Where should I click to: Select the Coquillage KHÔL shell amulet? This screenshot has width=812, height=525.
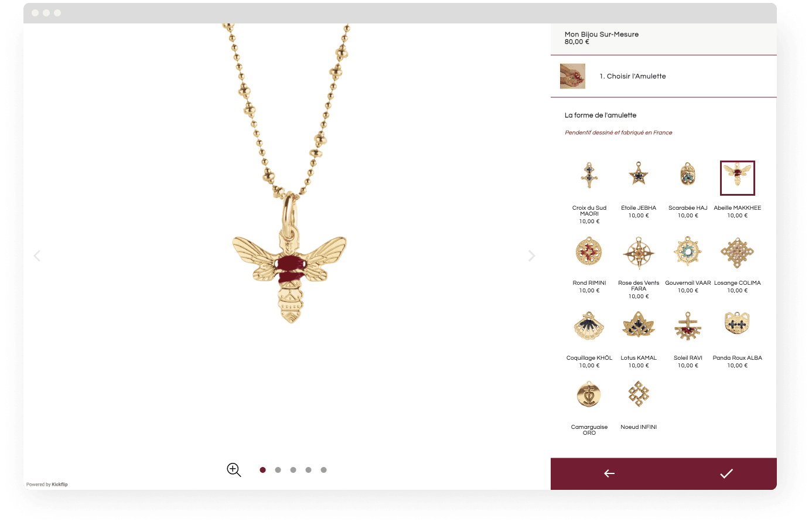coord(589,326)
